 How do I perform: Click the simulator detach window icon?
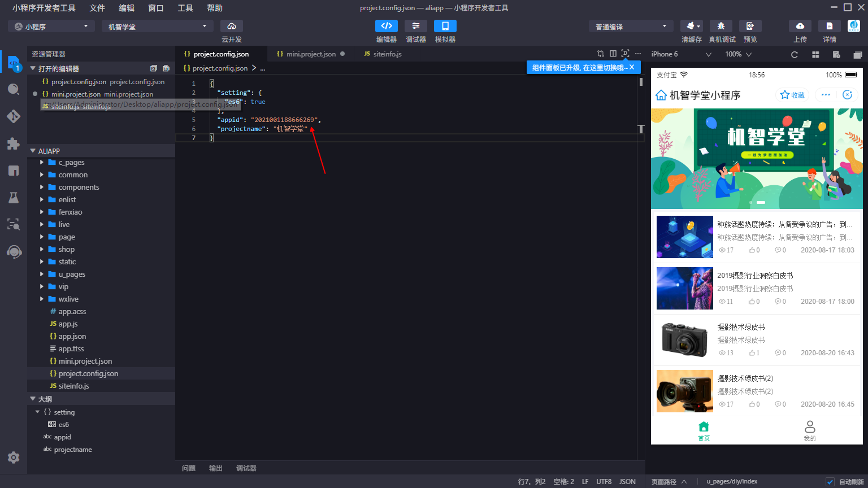pos(858,54)
